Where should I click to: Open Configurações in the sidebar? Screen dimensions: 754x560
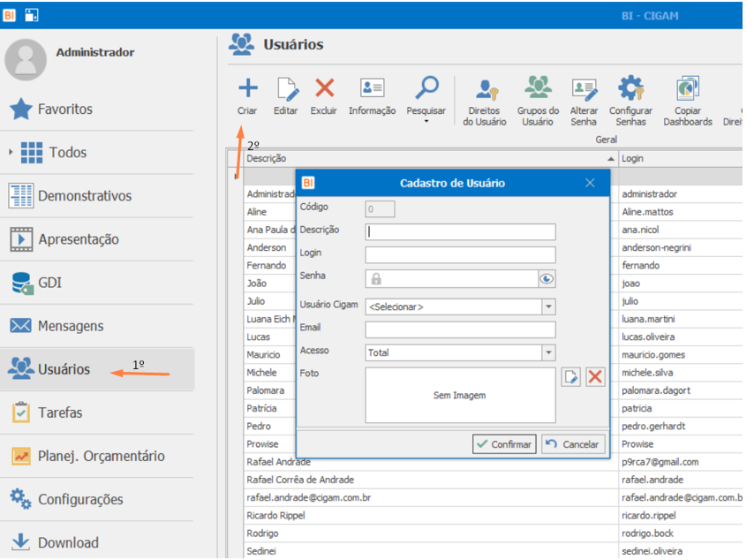(96, 499)
